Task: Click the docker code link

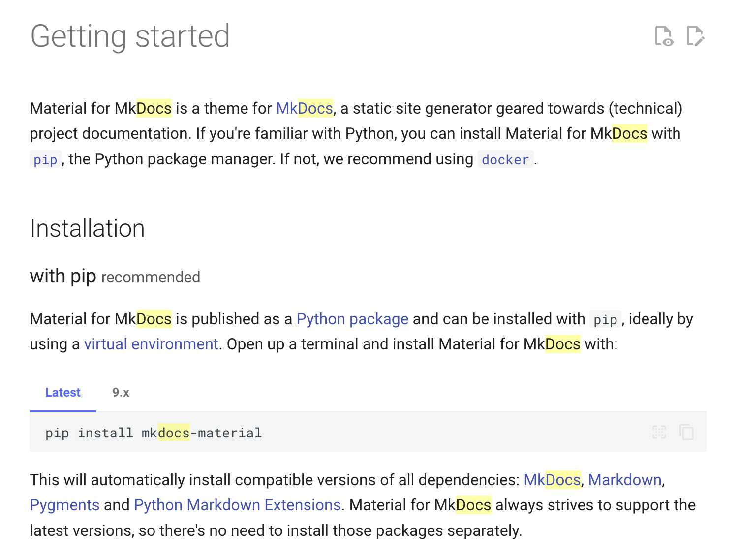Action: tap(505, 160)
